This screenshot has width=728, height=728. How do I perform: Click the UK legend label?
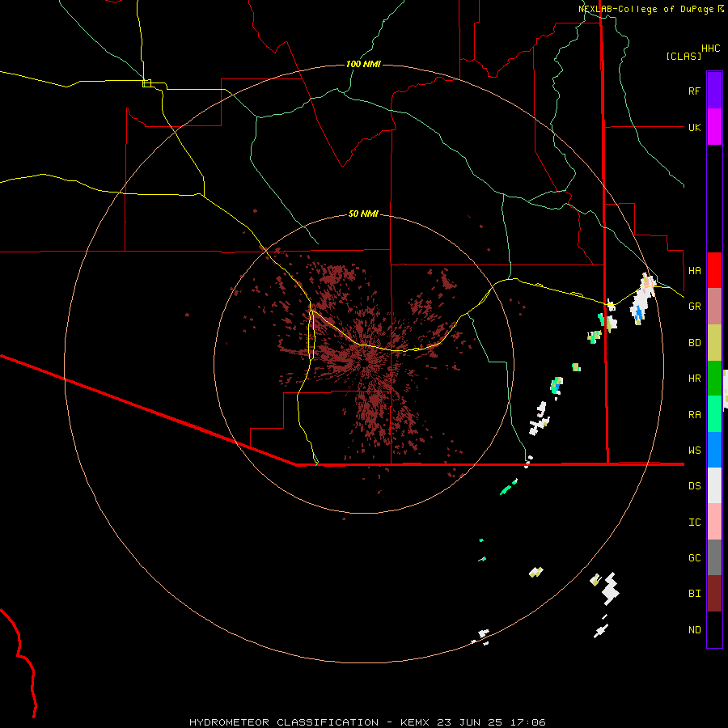coord(694,127)
